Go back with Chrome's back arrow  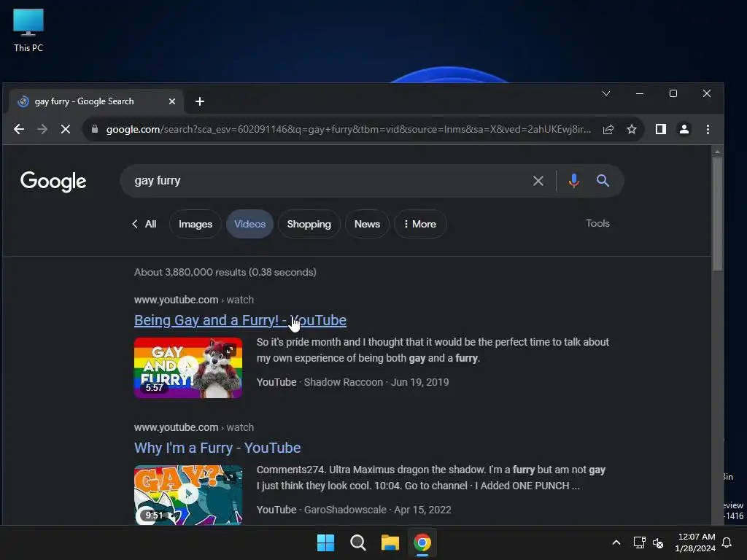click(x=18, y=129)
